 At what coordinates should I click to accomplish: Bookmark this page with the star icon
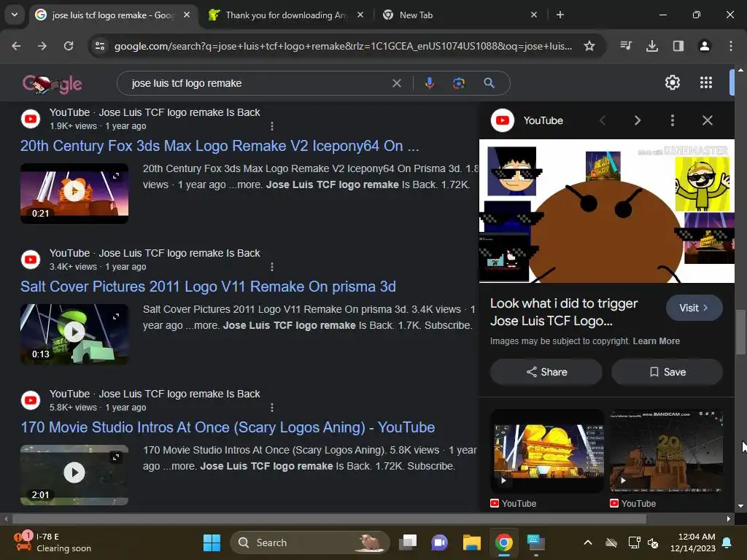tap(589, 46)
